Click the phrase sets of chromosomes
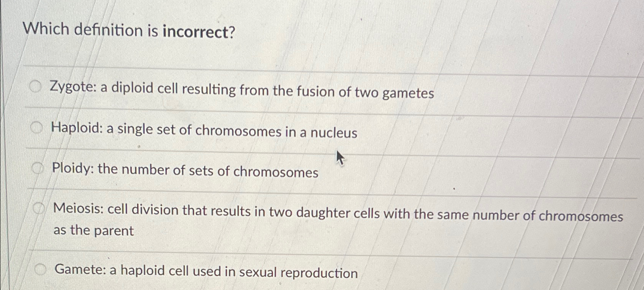The height and width of the screenshot is (290, 644). tap(256, 172)
